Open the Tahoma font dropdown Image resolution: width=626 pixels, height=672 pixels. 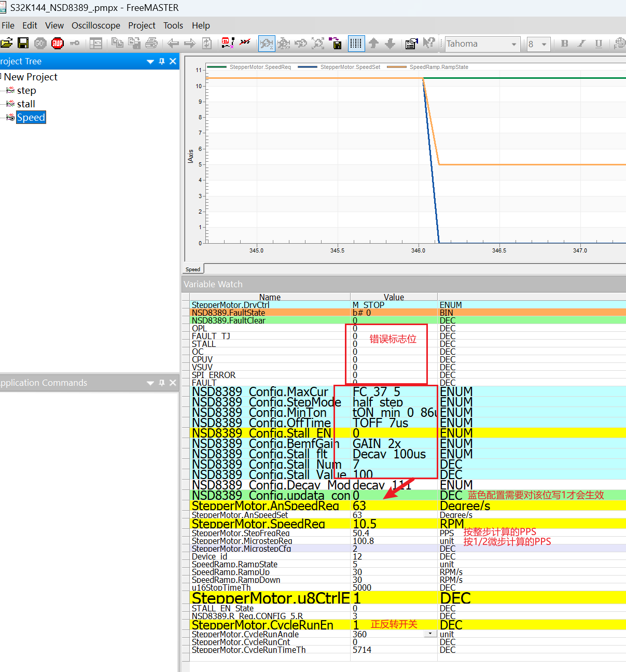(514, 45)
